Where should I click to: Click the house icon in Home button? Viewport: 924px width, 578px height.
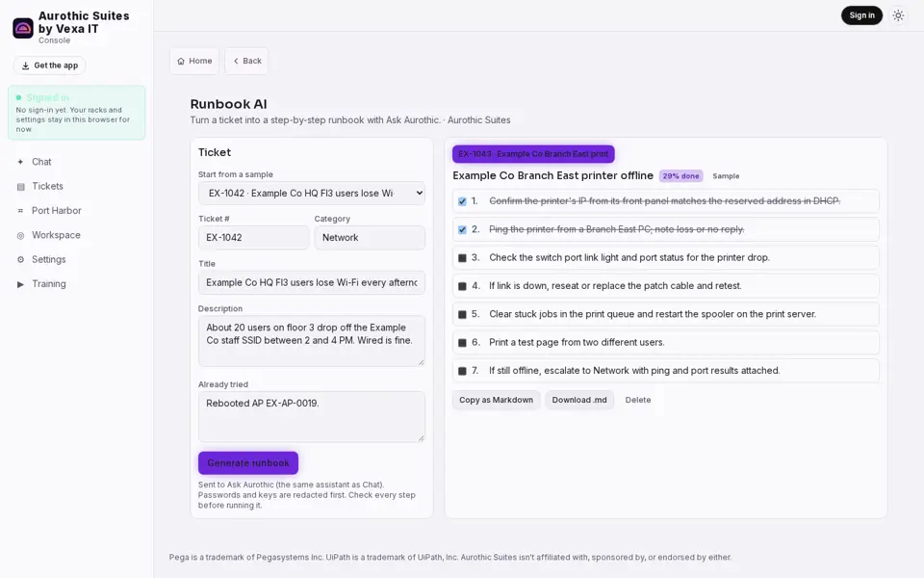181,61
